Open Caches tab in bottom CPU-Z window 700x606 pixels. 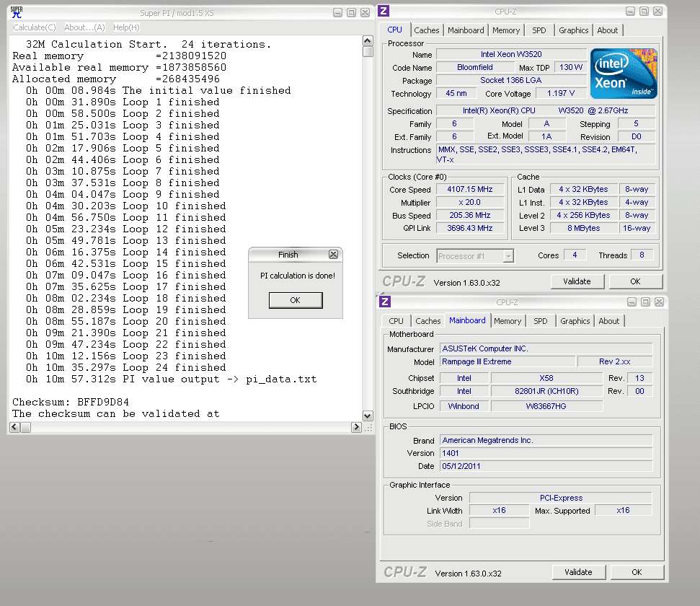pos(427,321)
